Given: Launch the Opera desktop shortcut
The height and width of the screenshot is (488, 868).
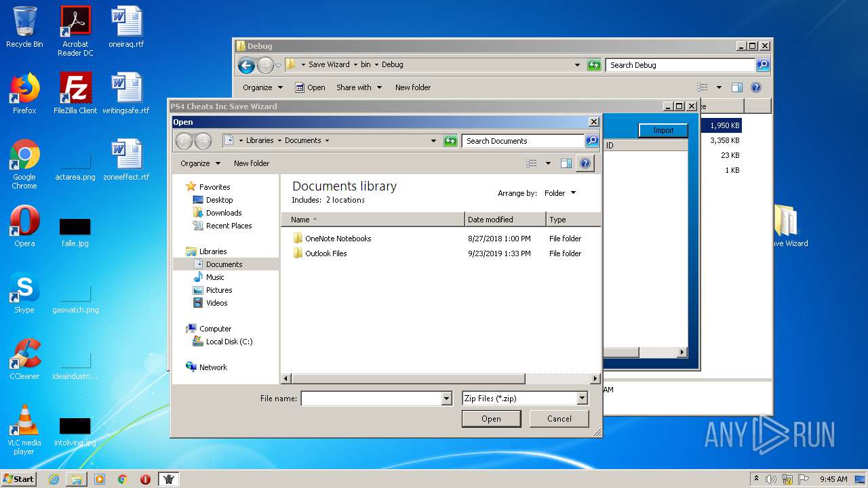Looking at the screenshot, I should 24,226.
